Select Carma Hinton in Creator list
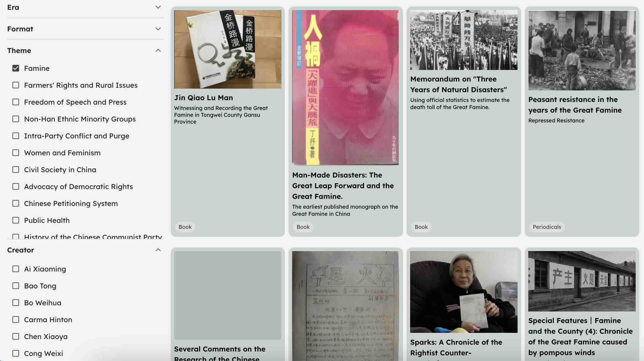The image size is (644, 361). (16, 320)
